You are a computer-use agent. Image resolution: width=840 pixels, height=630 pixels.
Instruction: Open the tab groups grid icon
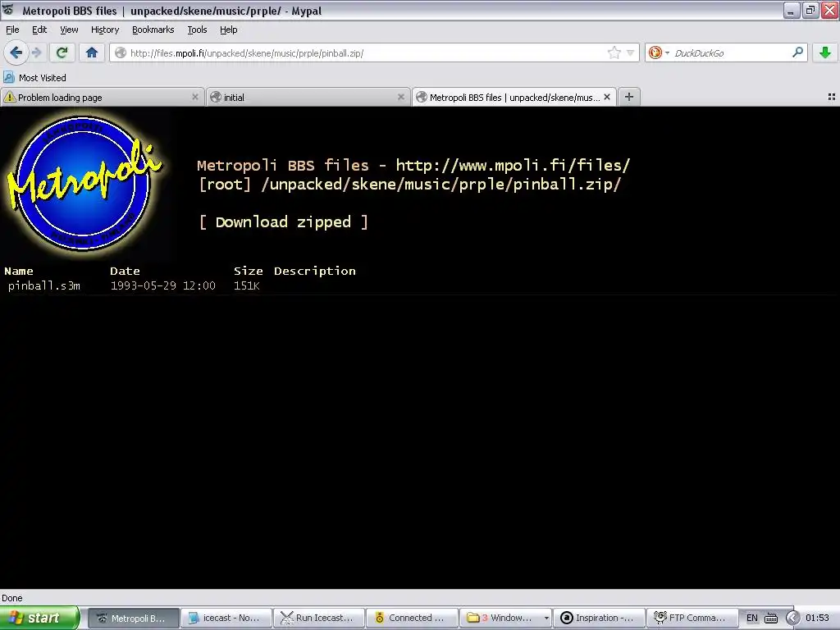click(x=832, y=97)
